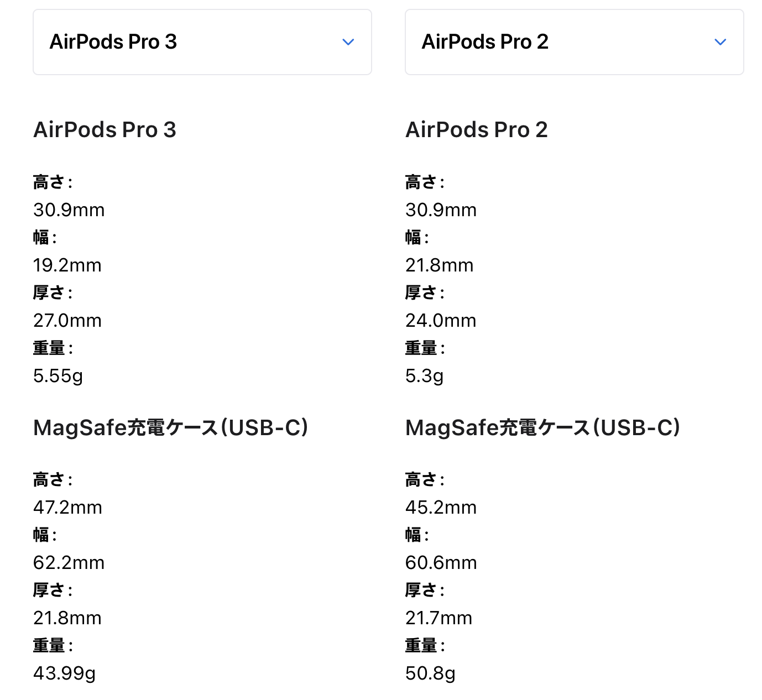The image size is (762, 700).
Task: Click the 47.2mm case height value
Action: click(x=67, y=508)
